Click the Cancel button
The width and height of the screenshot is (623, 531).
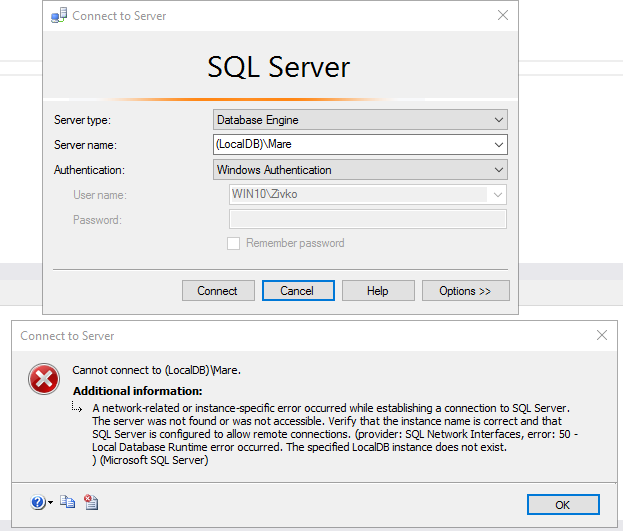click(x=297, y=291)
